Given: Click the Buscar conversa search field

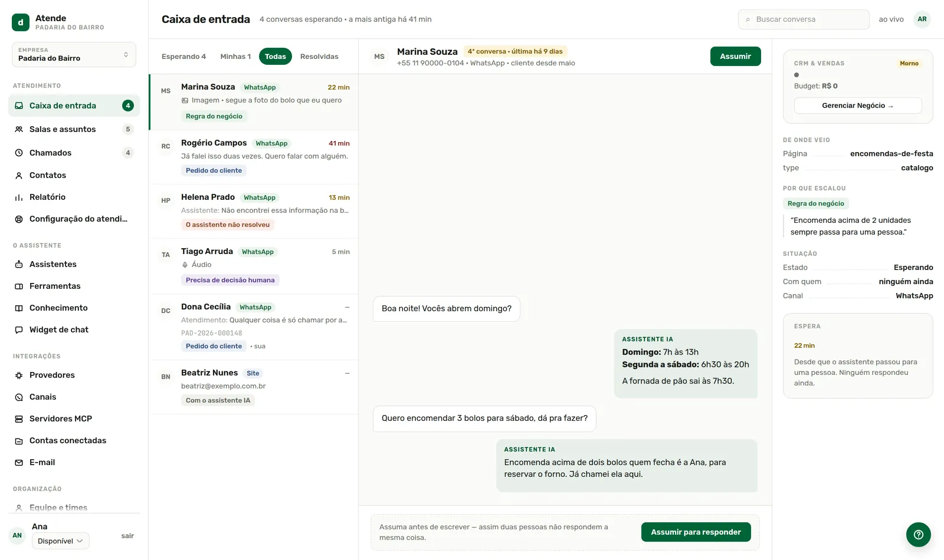Looking at the screenshot, I should pyautogui.click(x=804, y=19).
